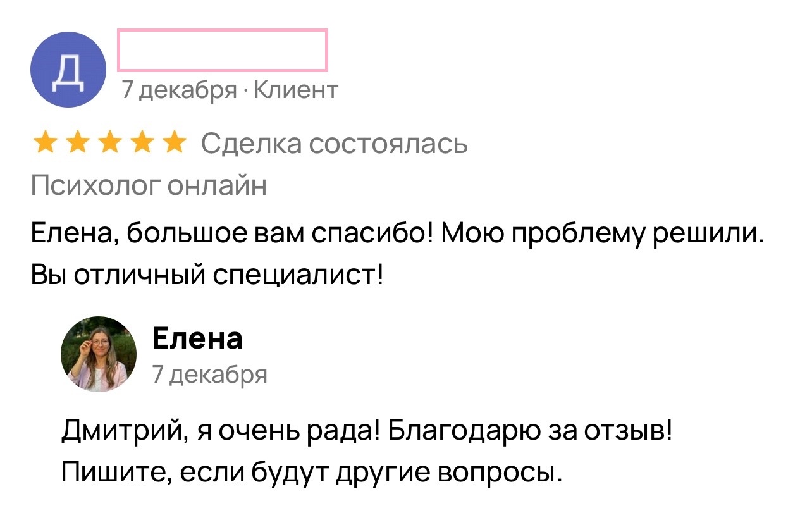Click the text "Вы отличный специалист!"
Viewport: 812px width, 520px height.
pos(207,276)
